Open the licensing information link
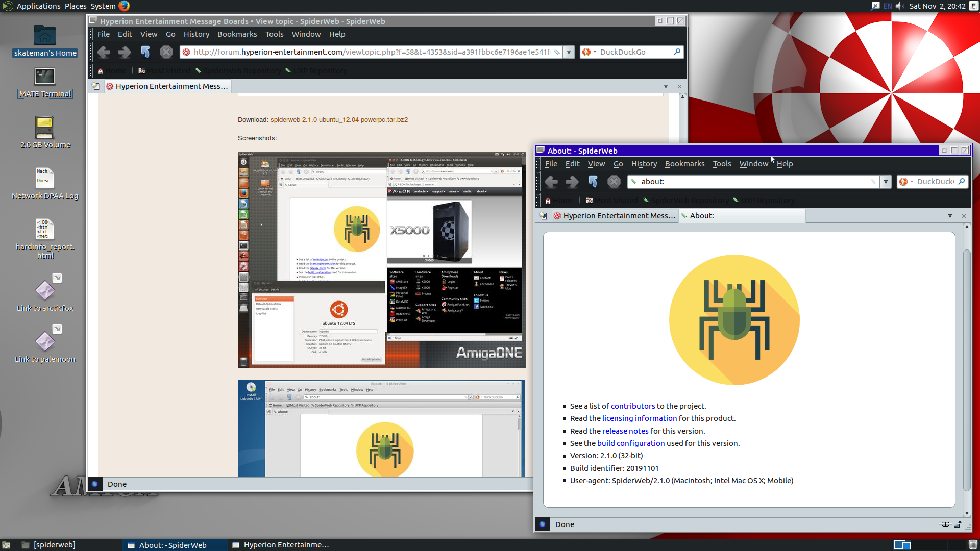Viewport: 980px width, 551px height. pyautogui.click(x=640, y=418)
